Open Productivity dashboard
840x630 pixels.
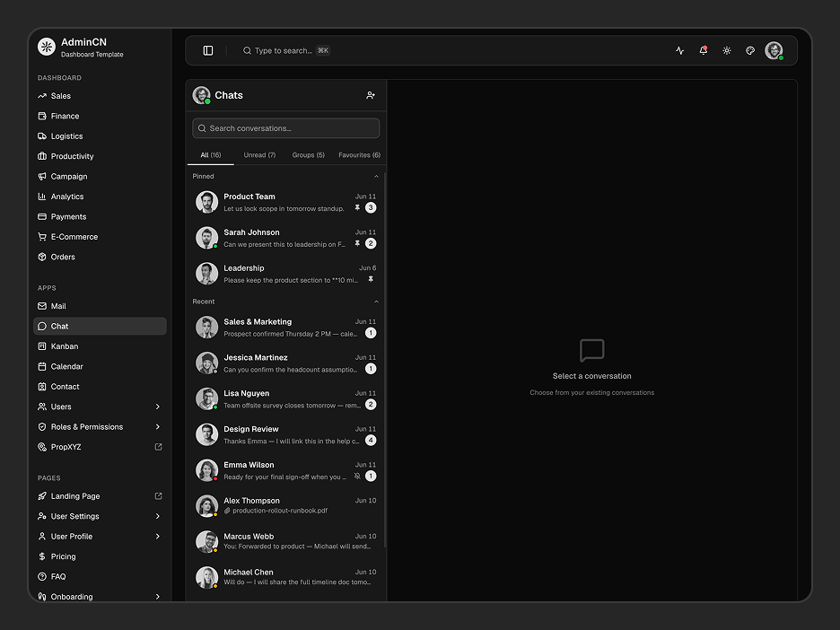100,156
